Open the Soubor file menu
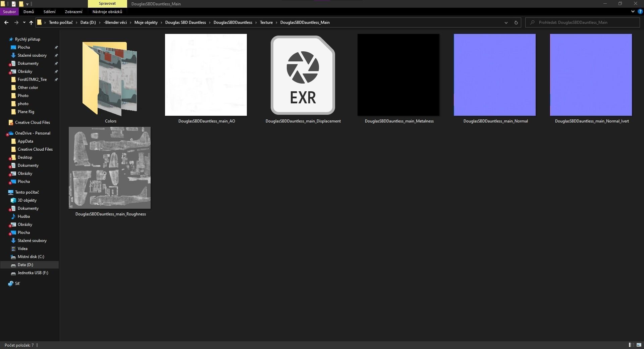The height and width of the screenshot is (349, 644). click(x=9, y=12)
